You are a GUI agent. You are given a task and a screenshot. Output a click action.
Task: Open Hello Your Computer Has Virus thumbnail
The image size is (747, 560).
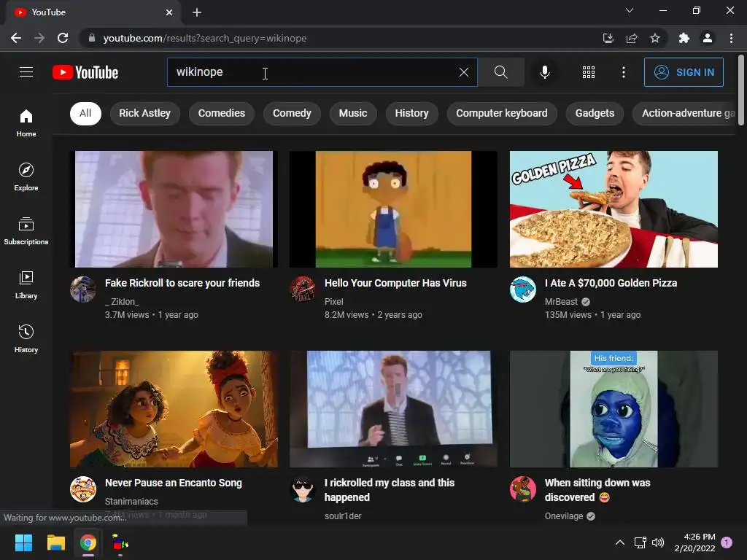tap(393, 209)
